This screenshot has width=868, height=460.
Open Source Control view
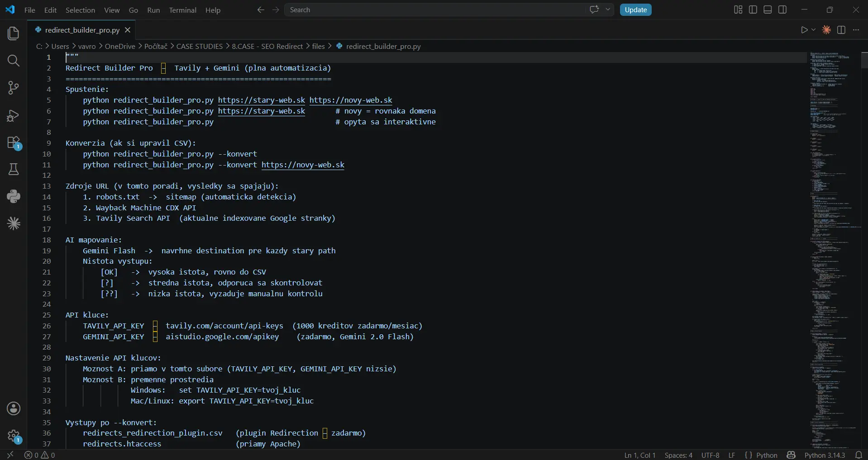pos(14,88)
